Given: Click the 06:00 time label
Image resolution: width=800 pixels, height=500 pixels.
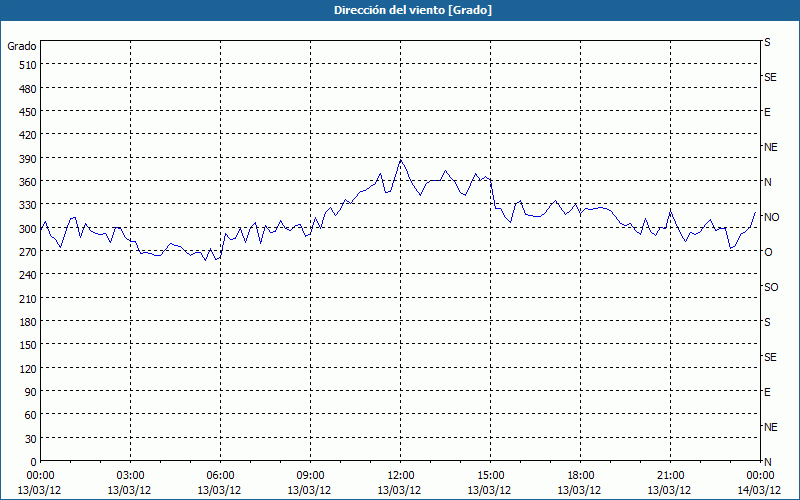Looking at the screenshot, I should [x=220, y=476].
